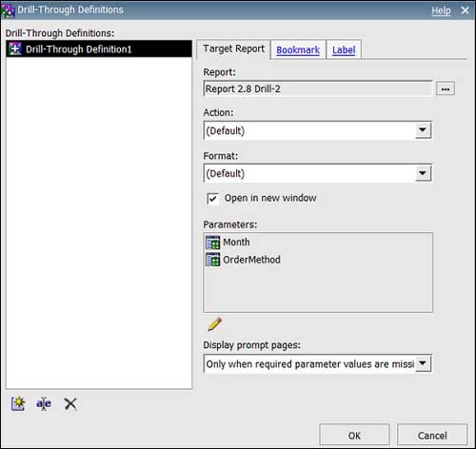Screen dimensions: 476x449
Task: Click the Report name input field
Action: pyautogui.click(x=318, y=88)
